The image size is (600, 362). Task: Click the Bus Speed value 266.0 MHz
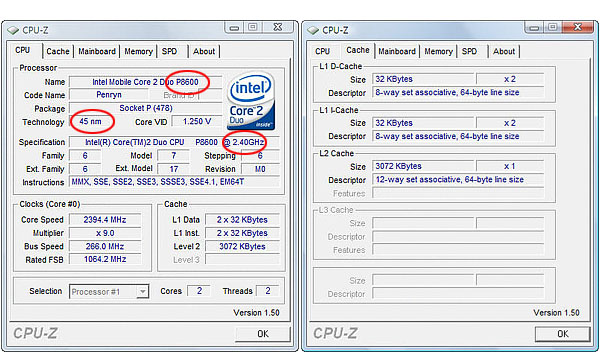[105, 246]
